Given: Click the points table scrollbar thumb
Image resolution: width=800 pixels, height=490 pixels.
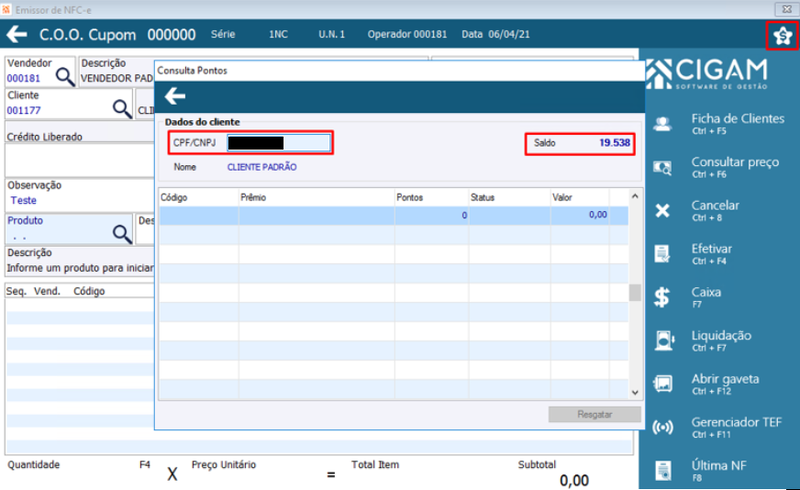Looking at the screenshot, I should tap(635, 292).
